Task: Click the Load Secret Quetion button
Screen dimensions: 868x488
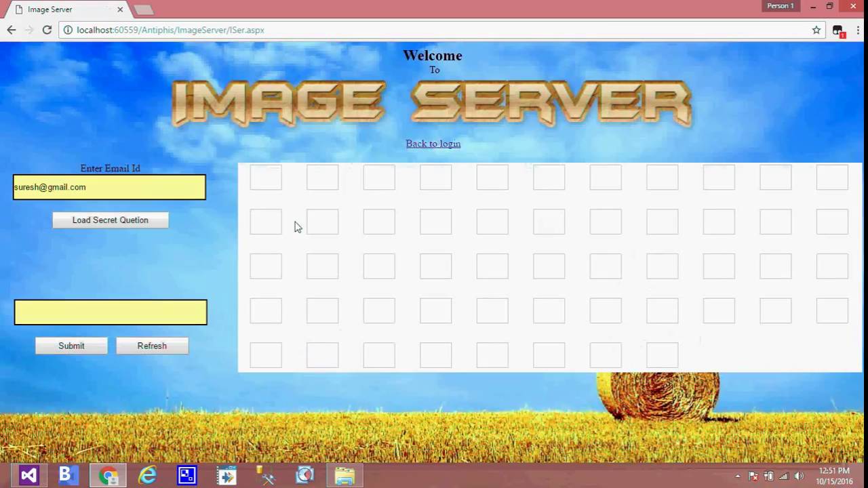Action: click(x=111, y=220)
